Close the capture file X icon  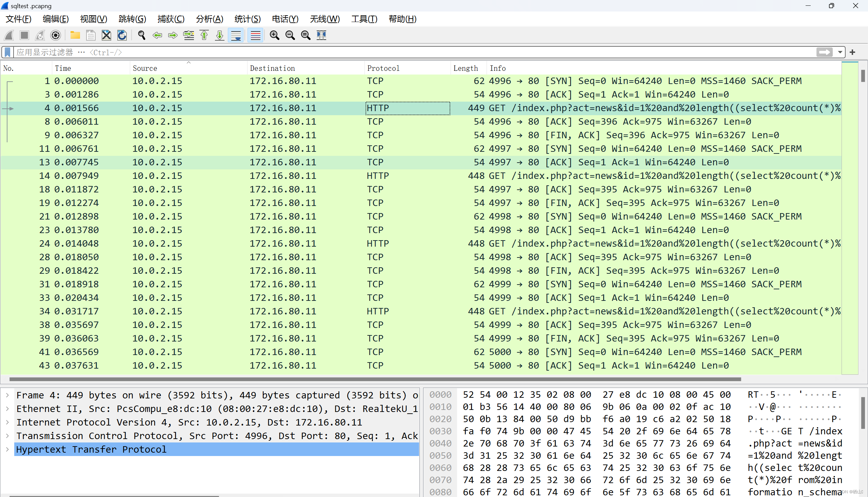(106, 35)
